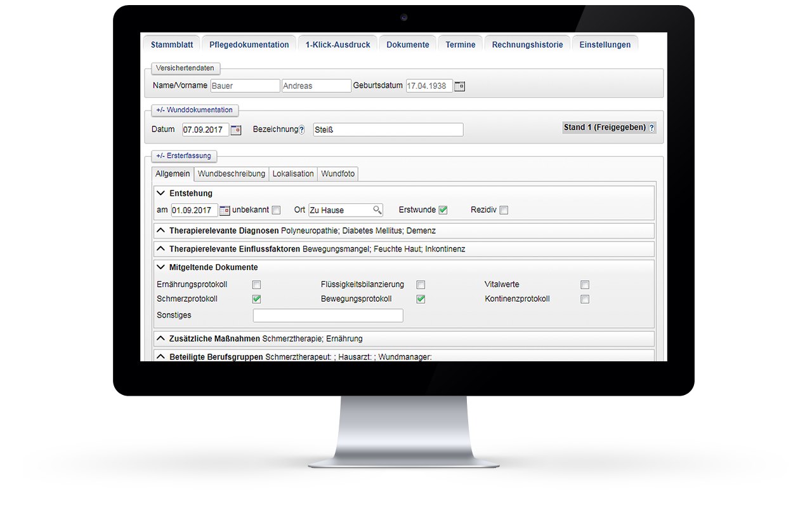Disable the Schmerzprotokoll checkbox

tap(256, 298)
